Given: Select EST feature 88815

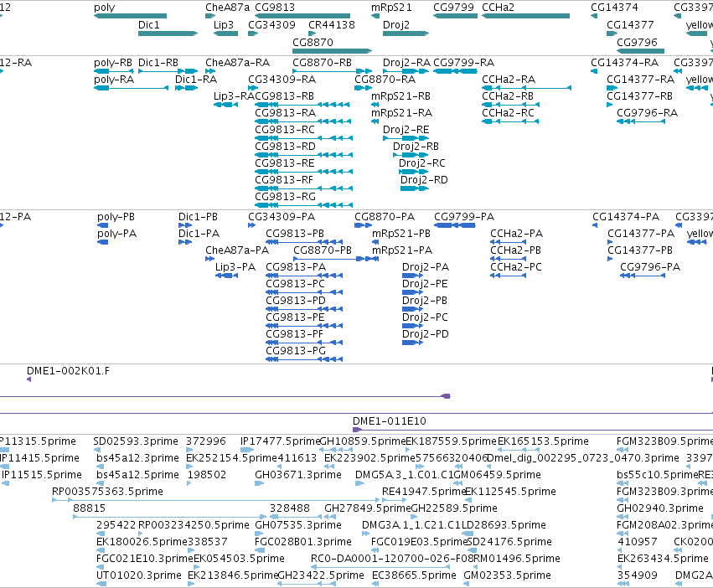Looking at the screenshot, I should 169,517.
